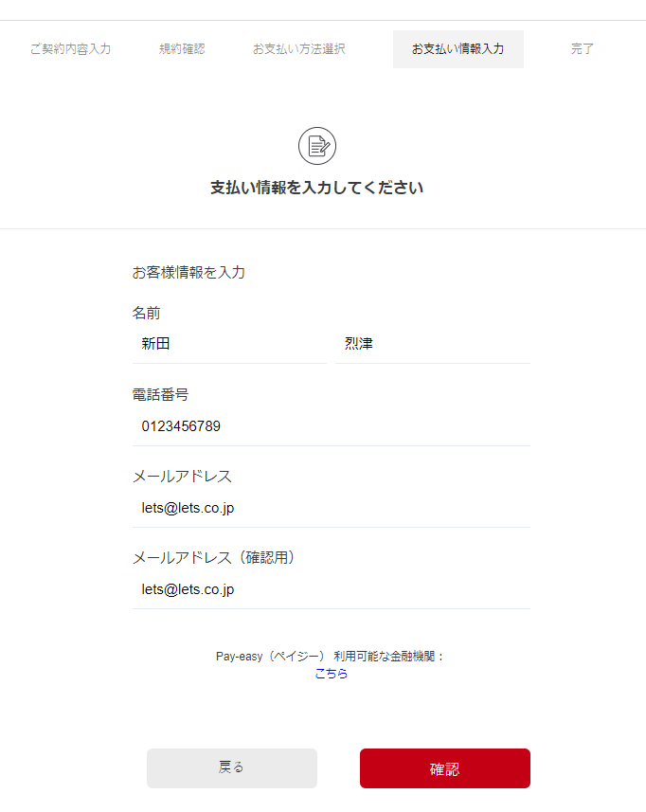The width and height of the screenshot is (646, 812).
Task: Click the お客様情報を入力 section title
Action: pos(188,272)
